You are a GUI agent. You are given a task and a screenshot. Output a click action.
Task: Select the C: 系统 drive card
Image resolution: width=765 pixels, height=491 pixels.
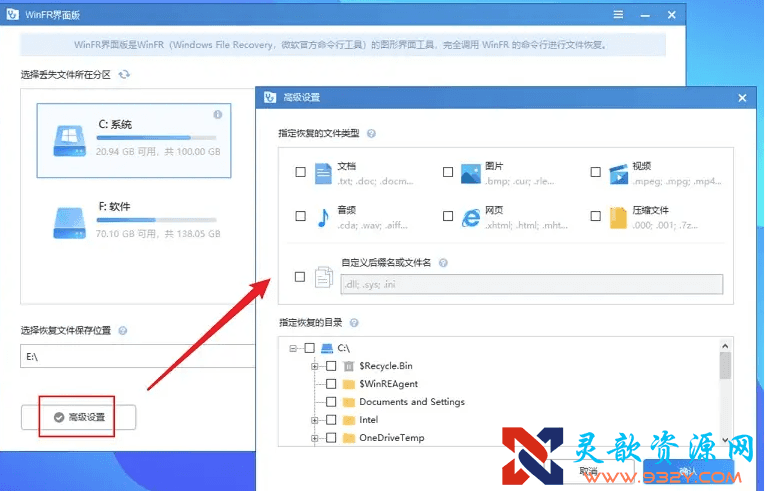134,141
